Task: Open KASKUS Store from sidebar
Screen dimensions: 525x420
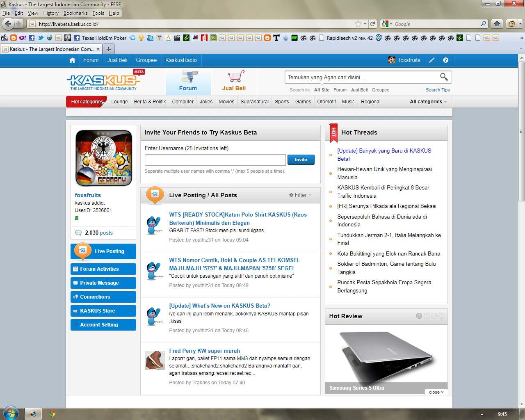Action: point(103,311)
